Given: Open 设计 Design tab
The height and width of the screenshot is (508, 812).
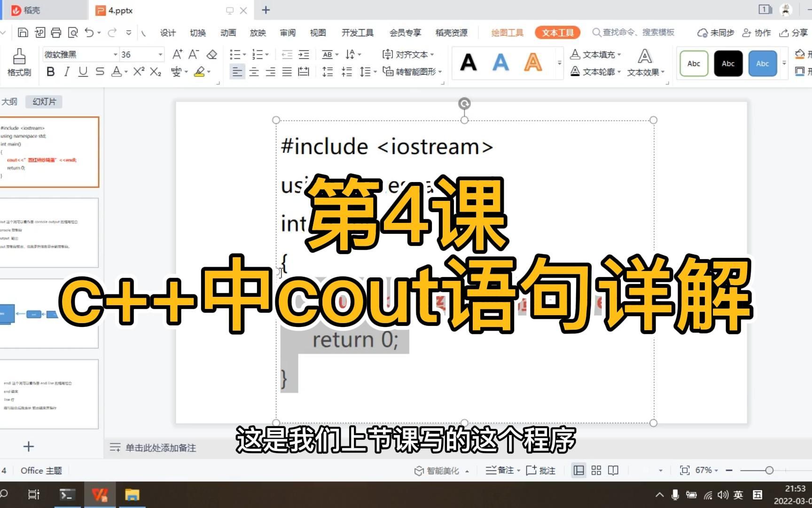Looking at the screenshot, I should [168, 32].
